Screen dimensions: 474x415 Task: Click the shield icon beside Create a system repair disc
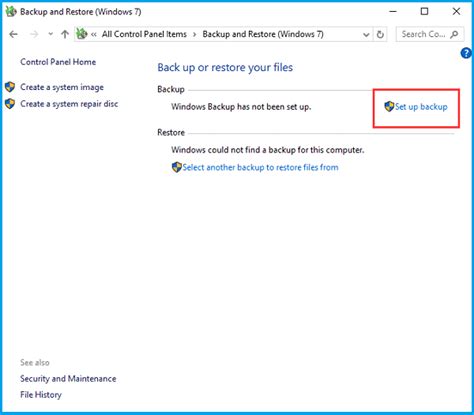tap(10, 103)
